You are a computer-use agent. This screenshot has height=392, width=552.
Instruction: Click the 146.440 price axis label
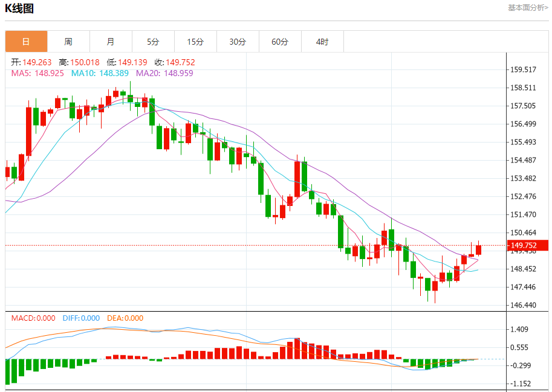click(x=523, y=305)
